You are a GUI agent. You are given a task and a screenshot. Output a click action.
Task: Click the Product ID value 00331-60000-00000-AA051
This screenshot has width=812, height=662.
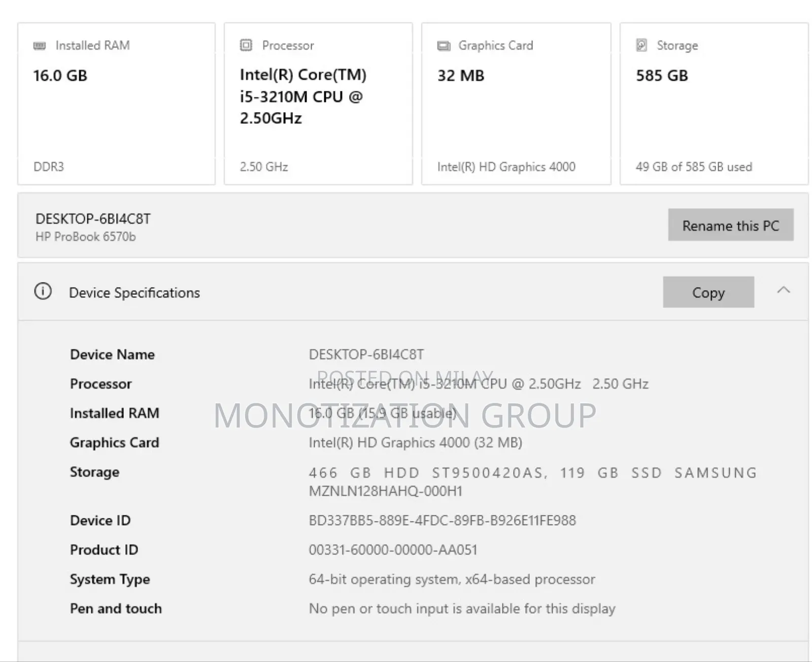(393, 550)
